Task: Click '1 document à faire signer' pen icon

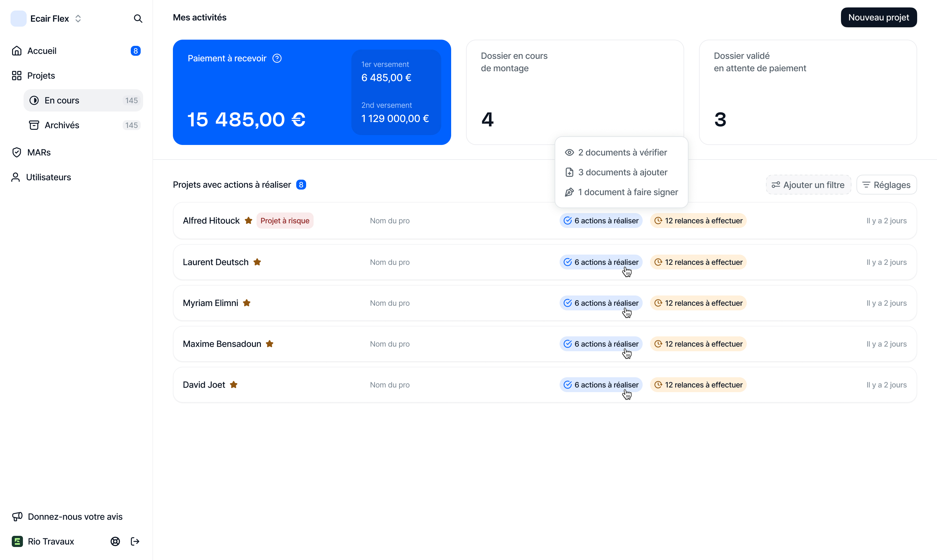Action: tap(569, 192)
